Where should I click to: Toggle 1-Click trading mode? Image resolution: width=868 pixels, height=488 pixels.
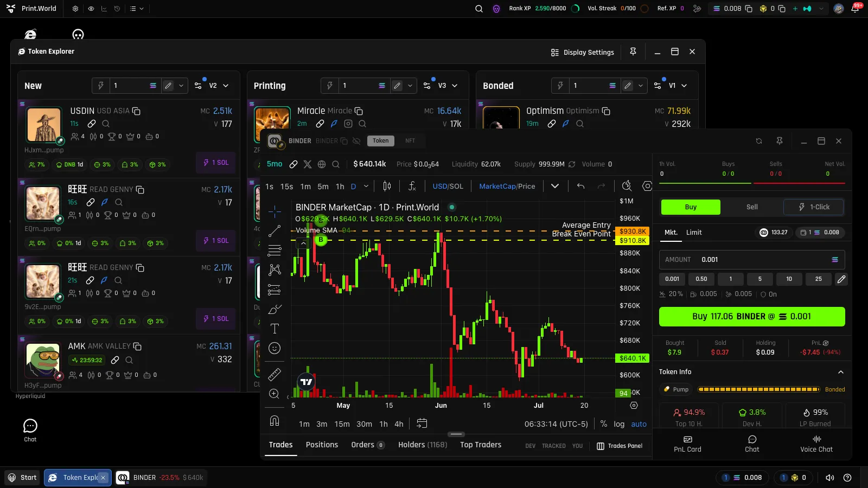point(814,207)
